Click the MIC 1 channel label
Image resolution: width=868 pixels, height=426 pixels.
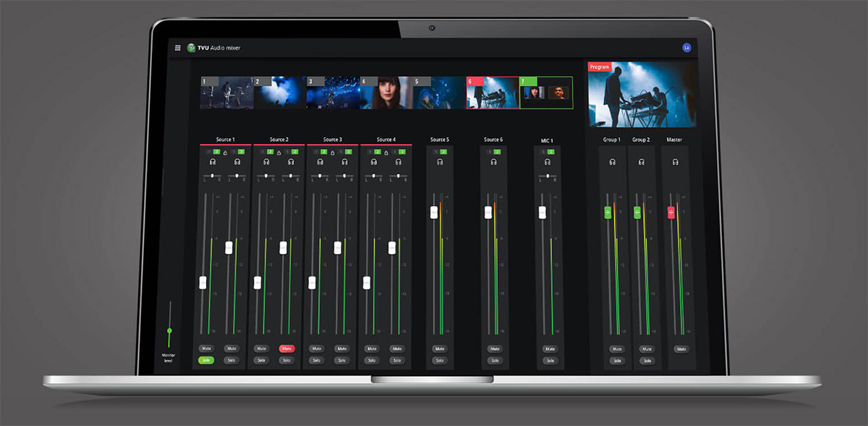(x=548, y=140)
